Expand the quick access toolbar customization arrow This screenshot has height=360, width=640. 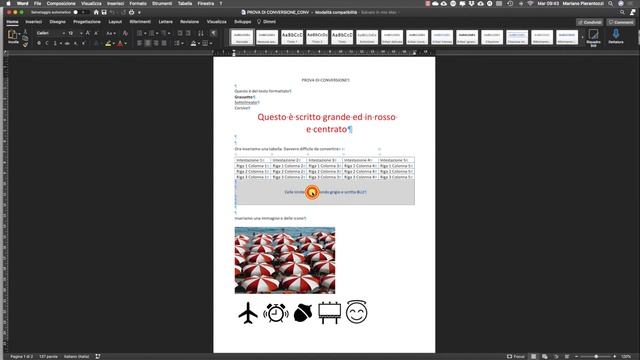[139, 13]
